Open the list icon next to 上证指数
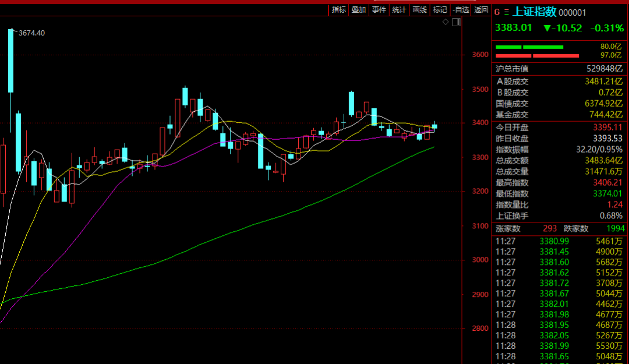629x364 pixels. pyautogui.click(x=506, y=12)
